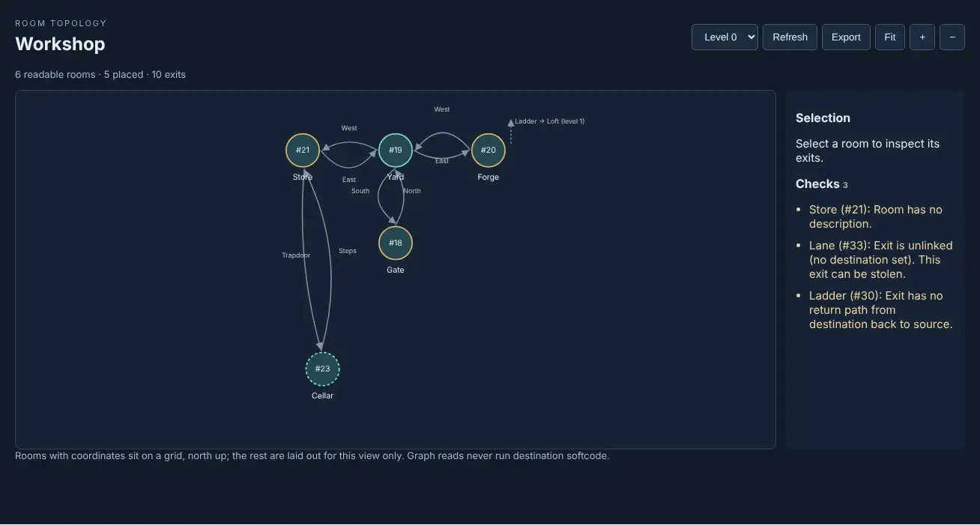Fit the graph to view
The height and width of the screenshot is (525, 980).
pyautogui.click(x=890, y=37)
